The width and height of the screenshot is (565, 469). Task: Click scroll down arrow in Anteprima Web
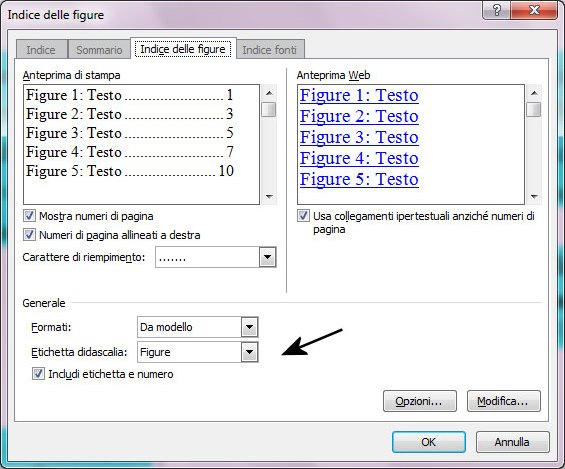(x=534, y=197)
